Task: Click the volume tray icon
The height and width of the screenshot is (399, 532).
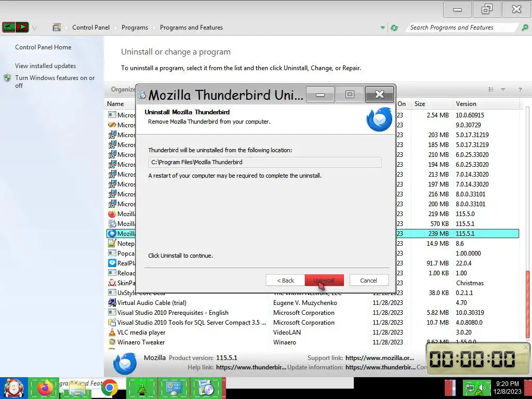Action: coord(481,388)
